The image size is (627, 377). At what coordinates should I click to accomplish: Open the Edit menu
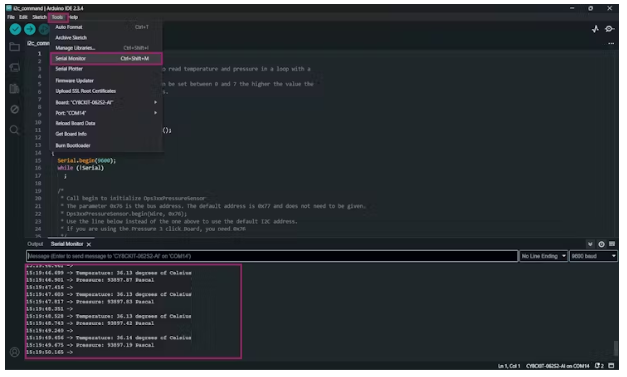23,17
